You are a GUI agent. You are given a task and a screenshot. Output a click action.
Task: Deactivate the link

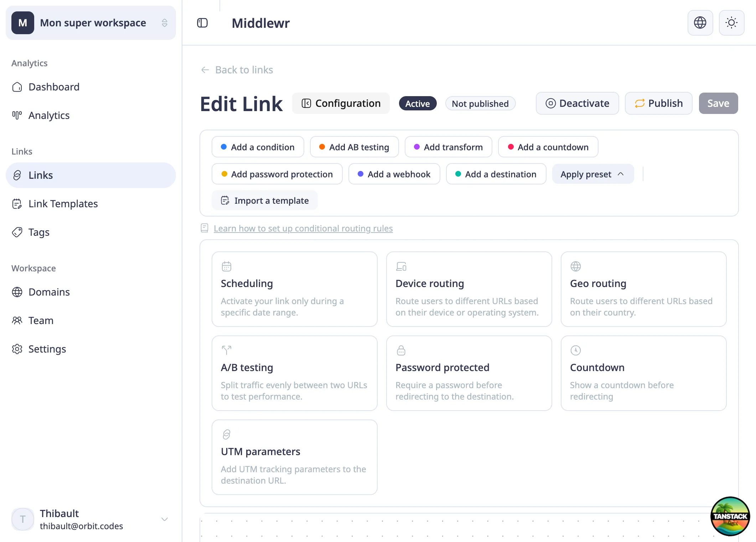(x=577, y=103)
